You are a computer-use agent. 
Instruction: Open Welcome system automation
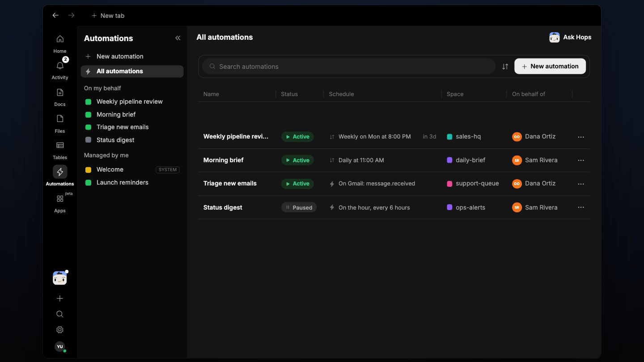point(132,169)
